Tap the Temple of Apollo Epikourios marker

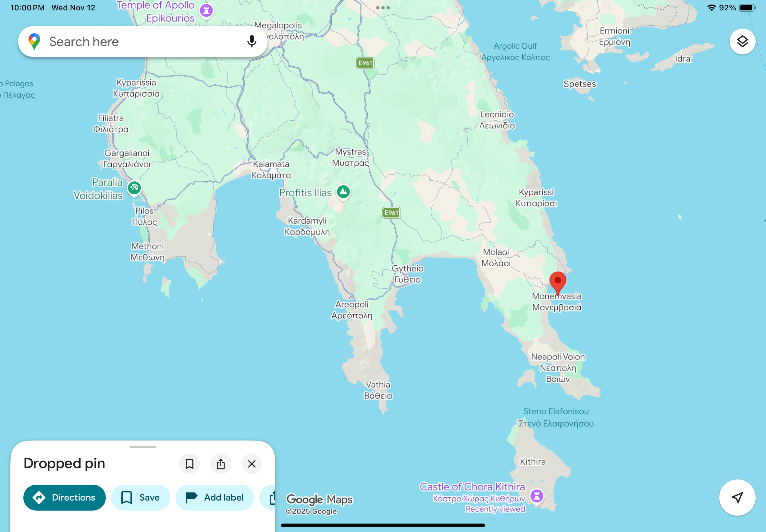206,10
